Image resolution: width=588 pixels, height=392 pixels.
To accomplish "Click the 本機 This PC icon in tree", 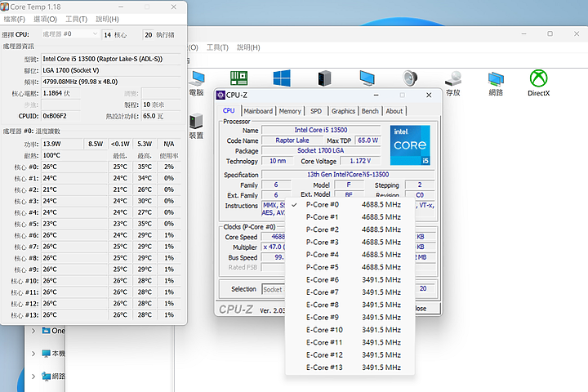I will (46, 354).
